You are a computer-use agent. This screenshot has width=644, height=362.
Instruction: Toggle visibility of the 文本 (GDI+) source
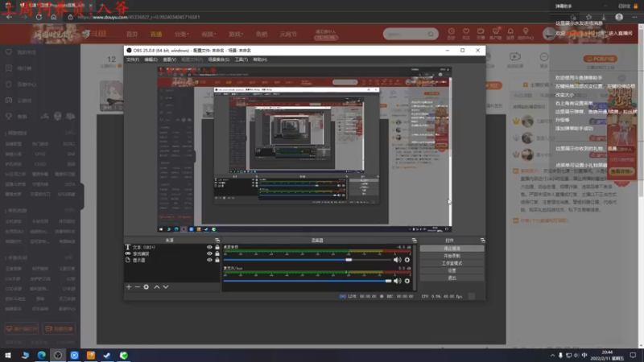click(x=209, y=247)
